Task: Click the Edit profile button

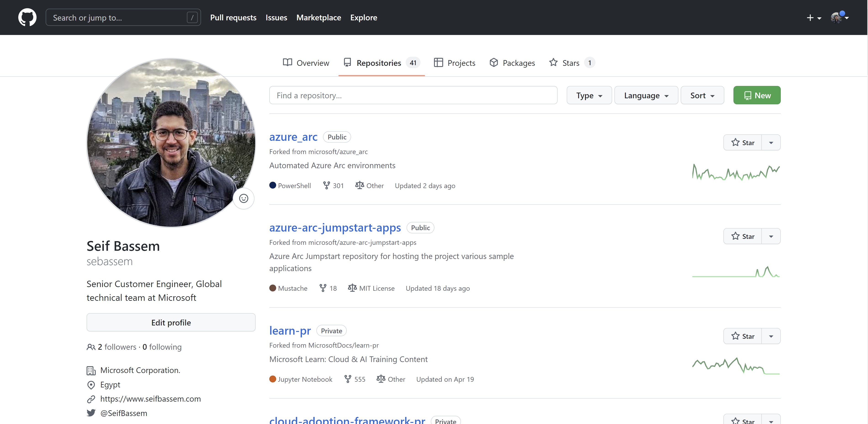Action: pyautogui.click(x=171, y=323)
